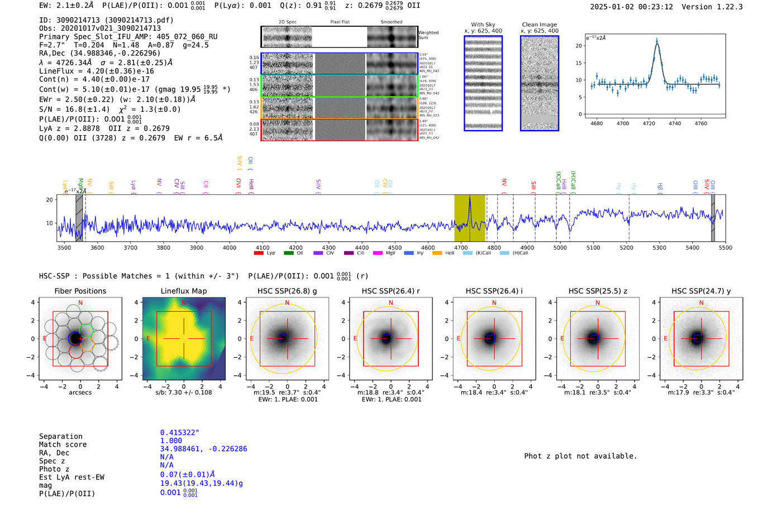Click the orange fiber circle in Fiber Positions
782x532 pixels.
(87, 343)
